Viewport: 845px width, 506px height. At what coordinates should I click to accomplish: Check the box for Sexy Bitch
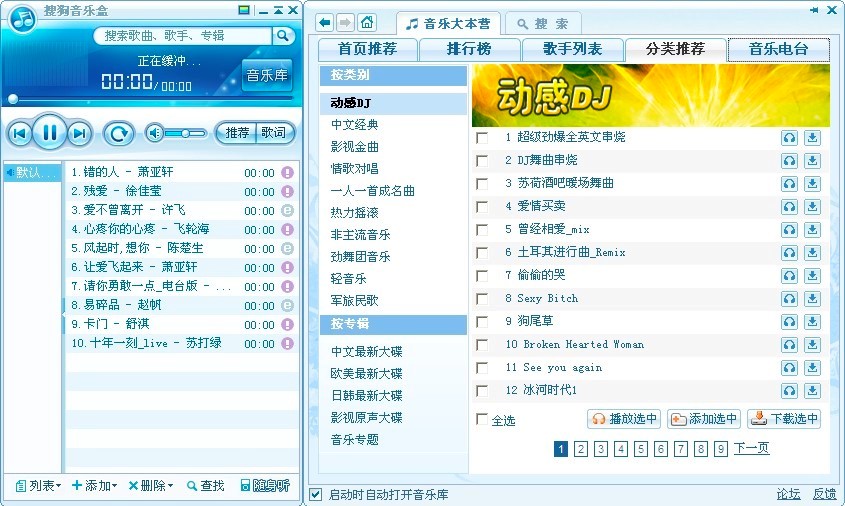[482, 299]
